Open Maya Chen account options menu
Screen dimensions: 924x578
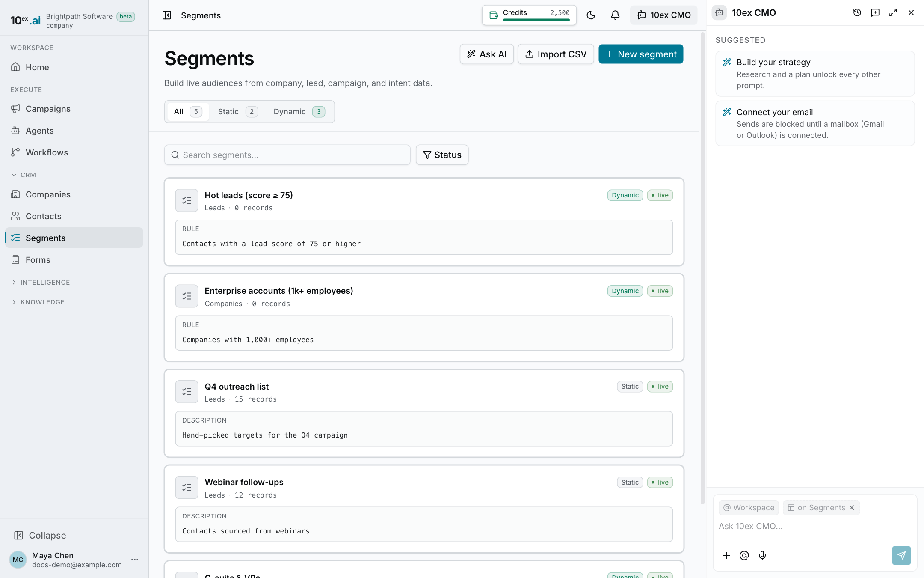pyautogui.click(x=135, y=560)
